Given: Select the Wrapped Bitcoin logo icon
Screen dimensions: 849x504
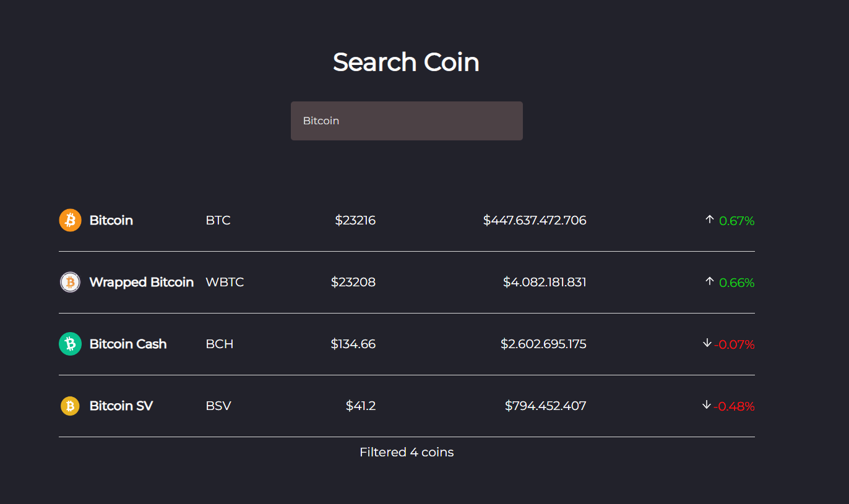Looking at the screenshot, I should 70,281.
